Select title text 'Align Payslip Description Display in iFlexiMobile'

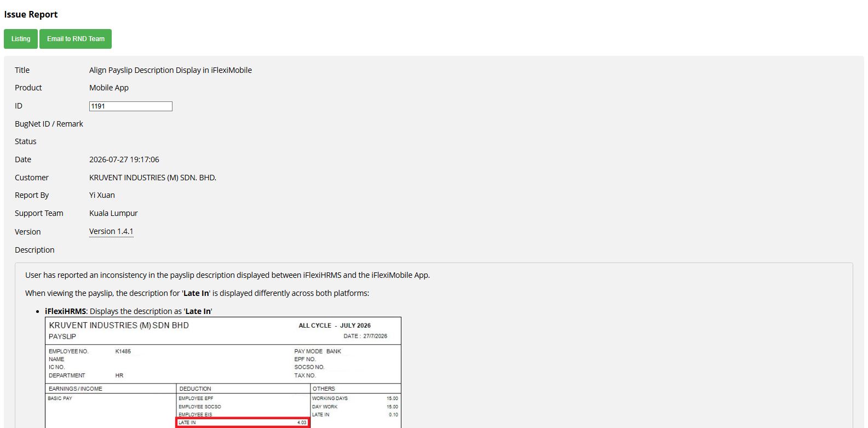[x=170, y=70]
